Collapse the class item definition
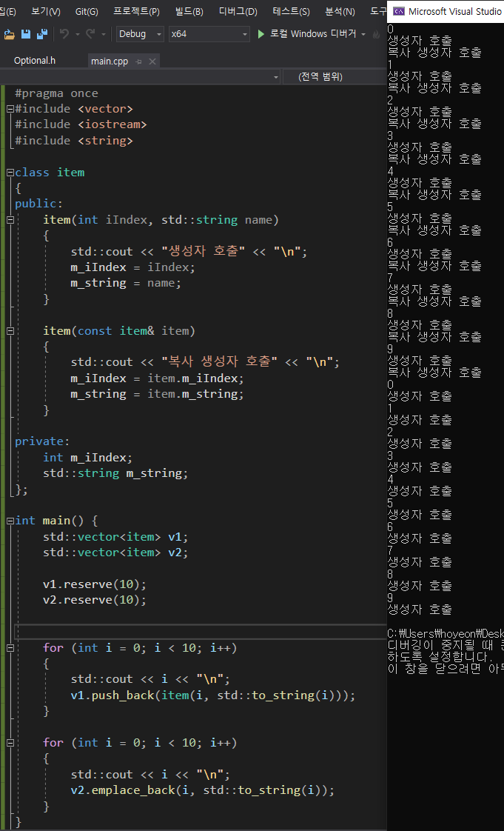Screen dimensions: 504x831 click(10, 173)
